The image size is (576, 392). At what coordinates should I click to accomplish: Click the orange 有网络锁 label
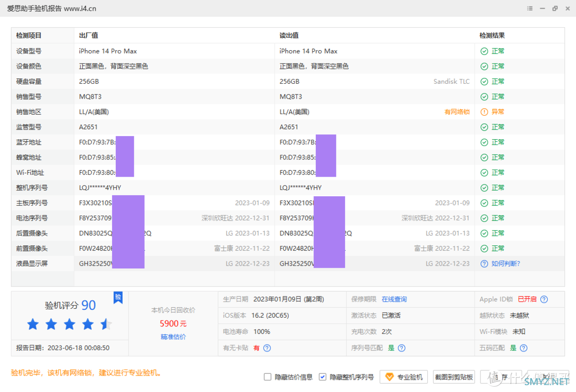pyautogui.click(x=457, y=111)
